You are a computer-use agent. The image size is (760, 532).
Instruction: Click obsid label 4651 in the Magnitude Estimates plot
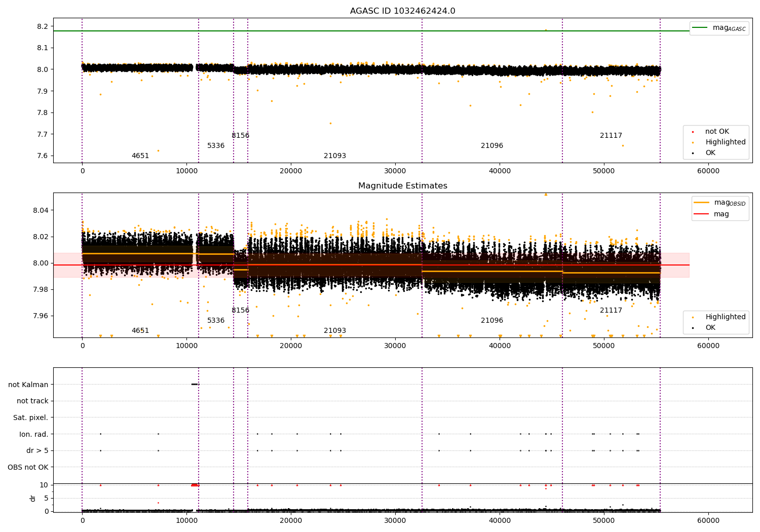140,331
